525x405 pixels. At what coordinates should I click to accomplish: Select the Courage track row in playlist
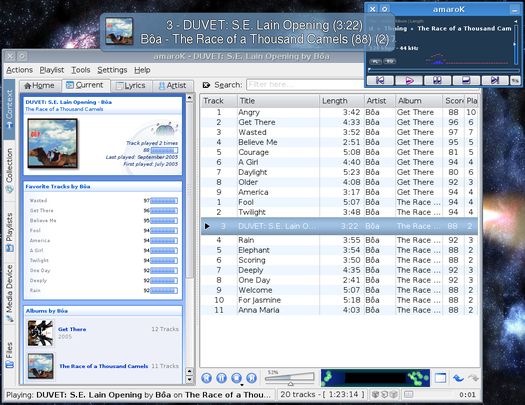339,152
